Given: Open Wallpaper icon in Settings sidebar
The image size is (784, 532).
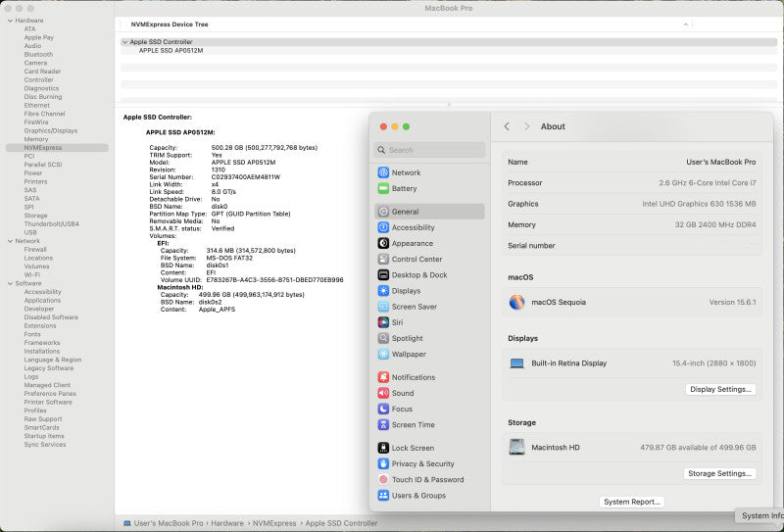Looking at the screenshot, I should [x=383, y=354].
